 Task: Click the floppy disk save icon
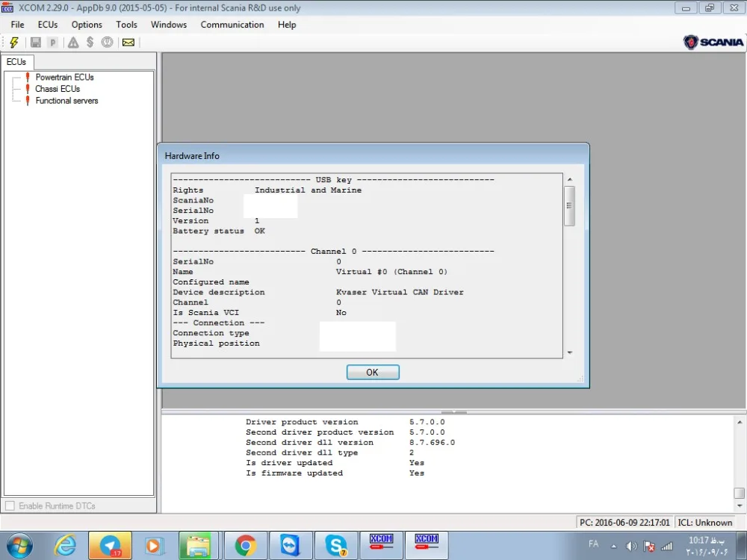click(35, 43)
